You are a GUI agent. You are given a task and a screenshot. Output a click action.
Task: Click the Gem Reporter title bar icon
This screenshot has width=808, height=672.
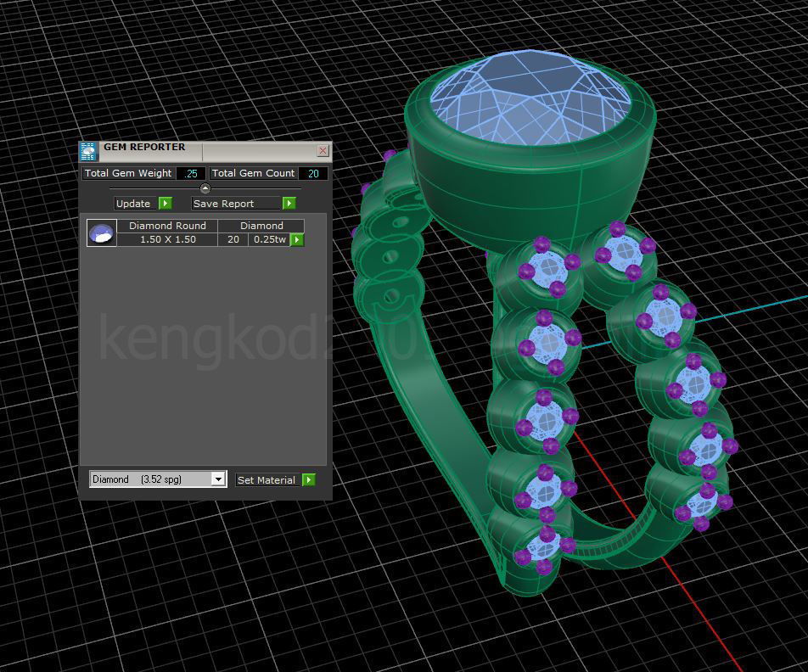click(88, 151)
